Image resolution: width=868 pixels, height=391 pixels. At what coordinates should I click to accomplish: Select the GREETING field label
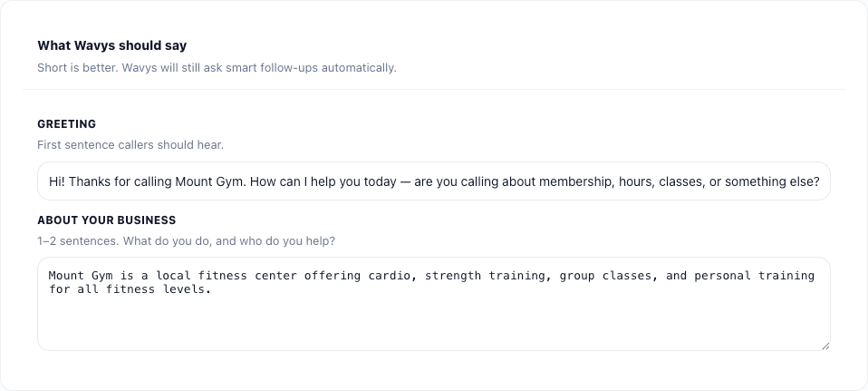(x=66, y=124)
